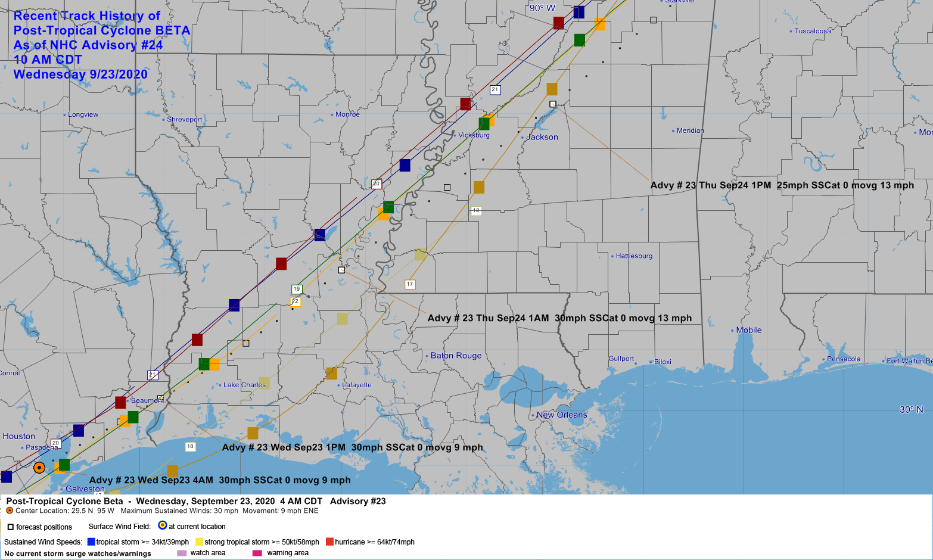The image size is (933, 560).
Task: Select the tropical storm blue legend swatch
Action: click(91, 542)
